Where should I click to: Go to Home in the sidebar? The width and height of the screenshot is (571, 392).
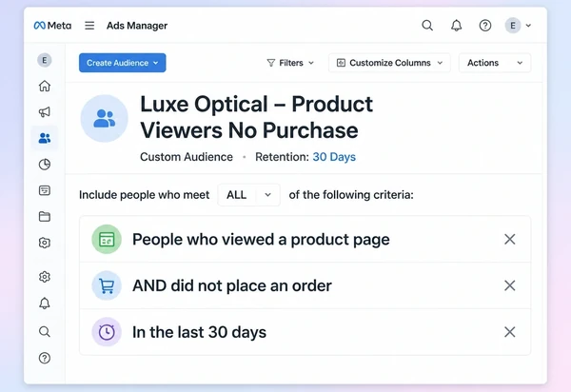45,86
